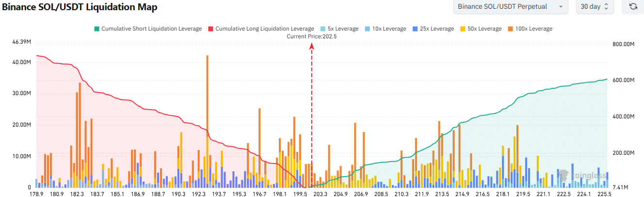The height and width of the screenshot is (197, 644).
Task: Open the Binance SOL/USDT Perpetual dropdown
Action: click(x=510, y=7)
